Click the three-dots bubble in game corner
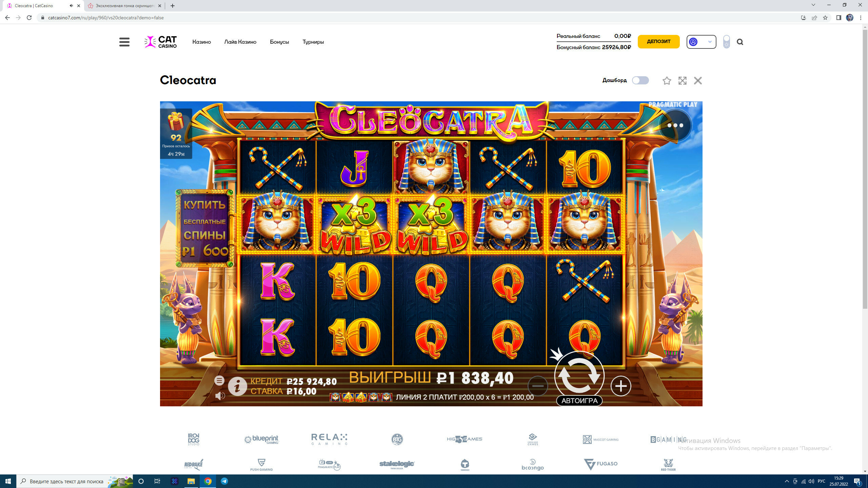The image size is (868, 488). tap(675, 125)
